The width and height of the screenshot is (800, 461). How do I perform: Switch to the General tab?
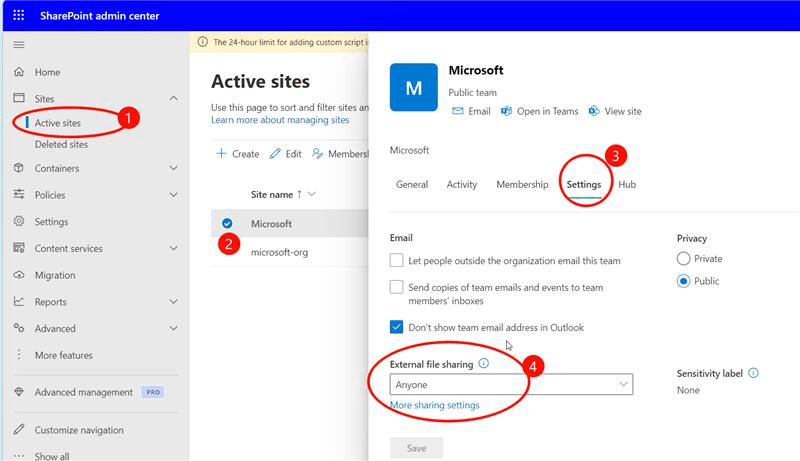coord(412,184)
